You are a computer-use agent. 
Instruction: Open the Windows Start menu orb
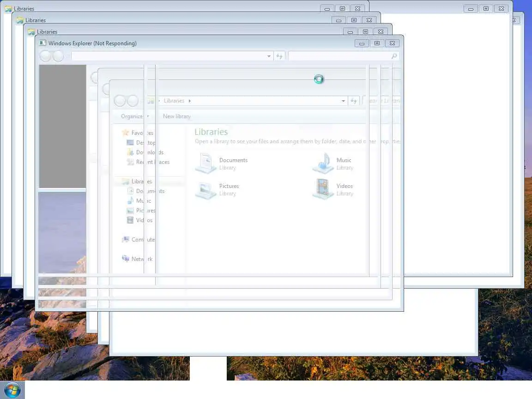pyautogui.click(x=12, y=390)
